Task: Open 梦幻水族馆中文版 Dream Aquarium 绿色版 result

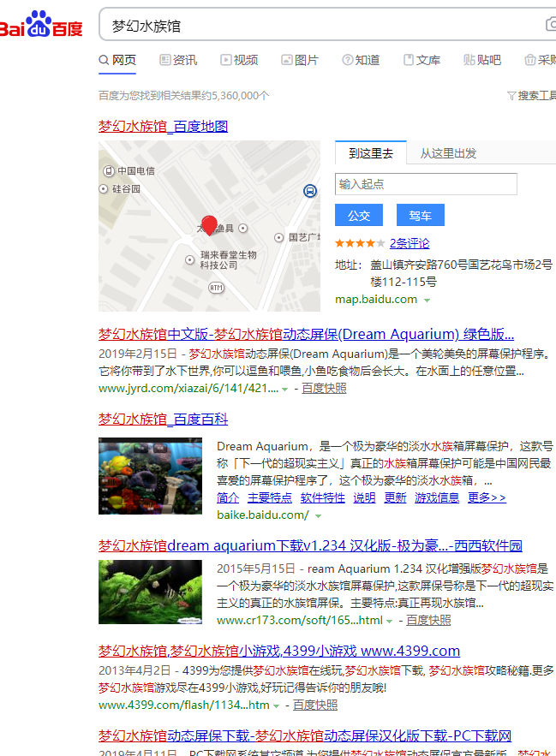Action: point(307,334)
